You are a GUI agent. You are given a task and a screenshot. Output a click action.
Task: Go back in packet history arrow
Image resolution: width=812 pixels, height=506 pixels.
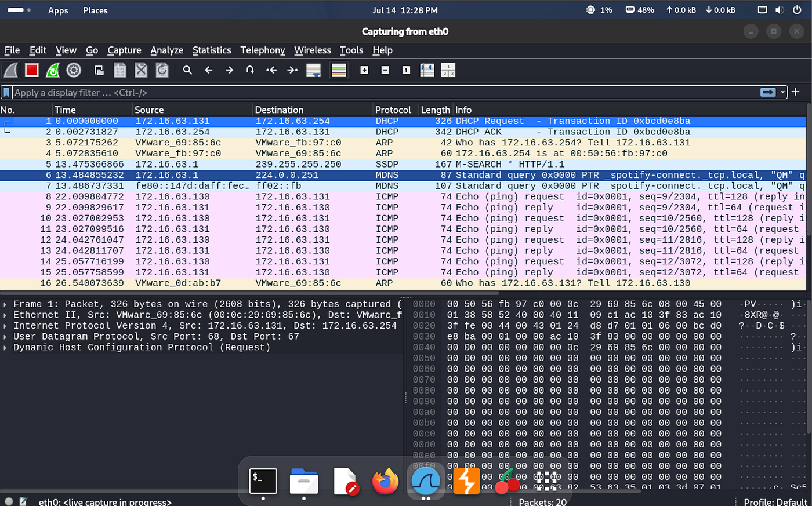point(208,70)
